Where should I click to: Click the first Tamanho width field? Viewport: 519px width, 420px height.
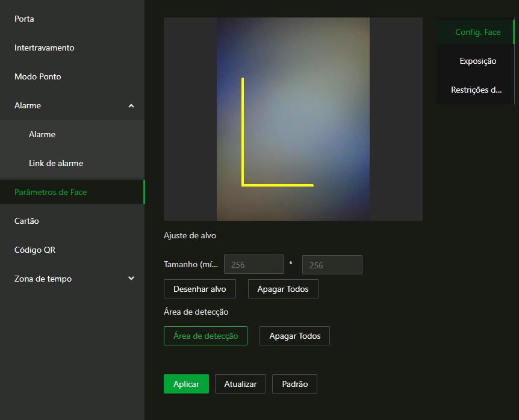(254, 264)
